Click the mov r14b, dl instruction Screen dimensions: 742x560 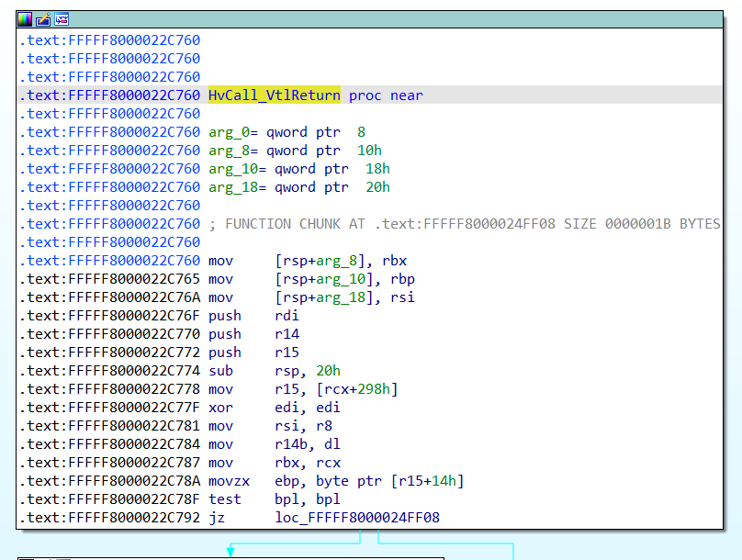[x=275, y=444]
